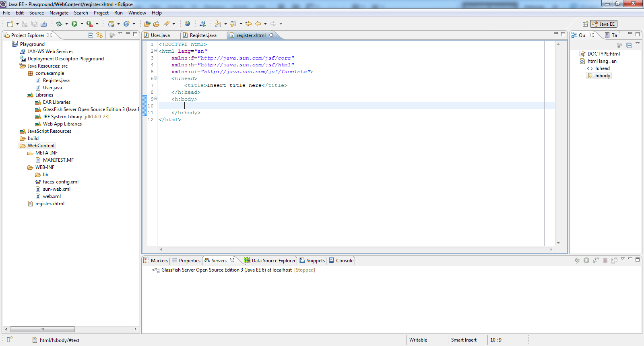Image resolution: width=644 pixels, height=346 pixels.
Task: Switch to the Console tab
Action: pyautogui.click(x=341, y=261)
